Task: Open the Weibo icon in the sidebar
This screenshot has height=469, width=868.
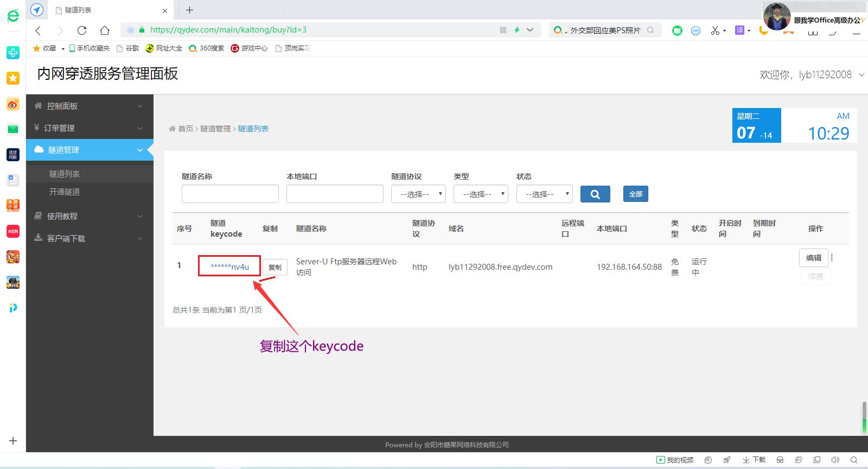Action: pyautogui.click(x=13, y=104)
